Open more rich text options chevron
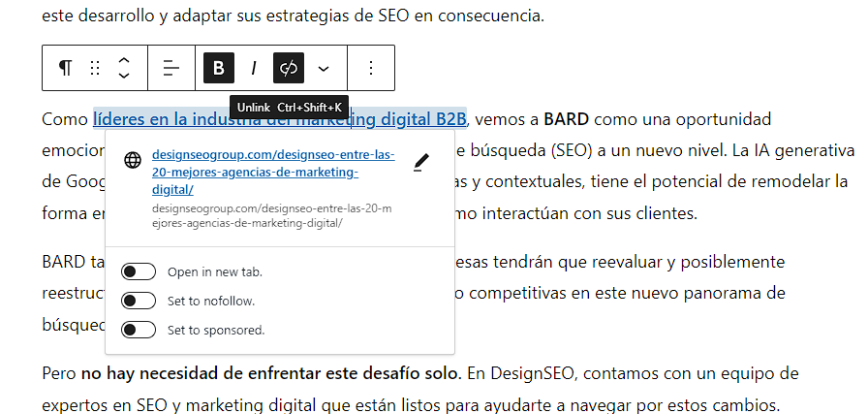This screenshot has height=414, width=868. [324, 68]
